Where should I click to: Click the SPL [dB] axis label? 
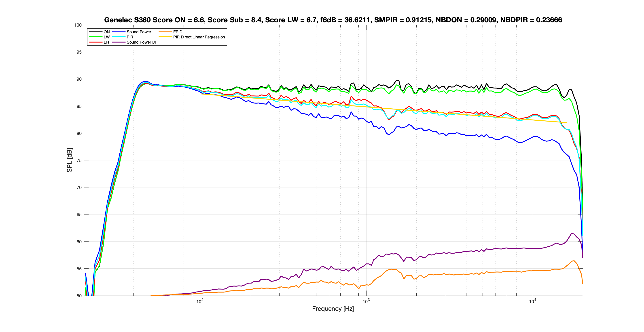pos(69,160)
